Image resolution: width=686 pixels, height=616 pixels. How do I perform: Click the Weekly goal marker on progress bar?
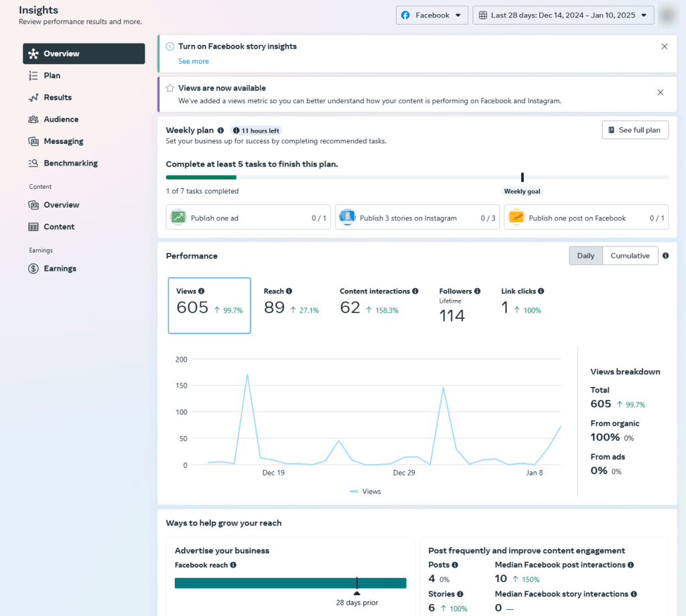(522, 176)
